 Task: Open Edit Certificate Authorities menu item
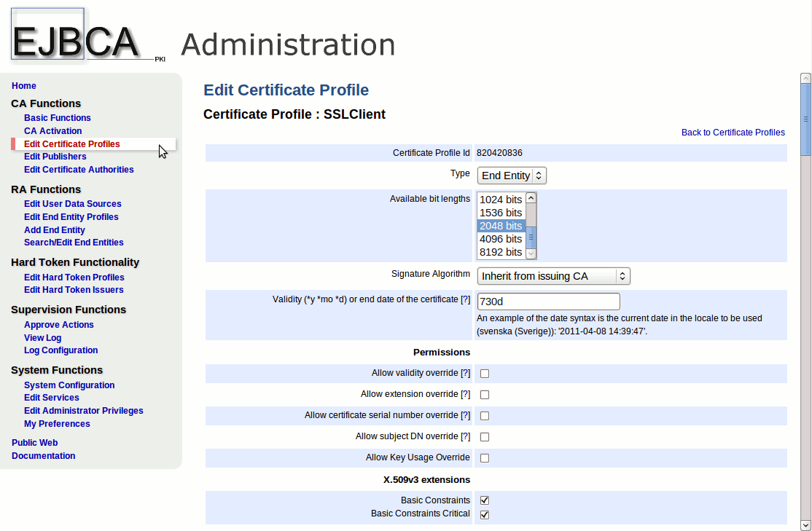pyautogui.click(x=79, y=169)
